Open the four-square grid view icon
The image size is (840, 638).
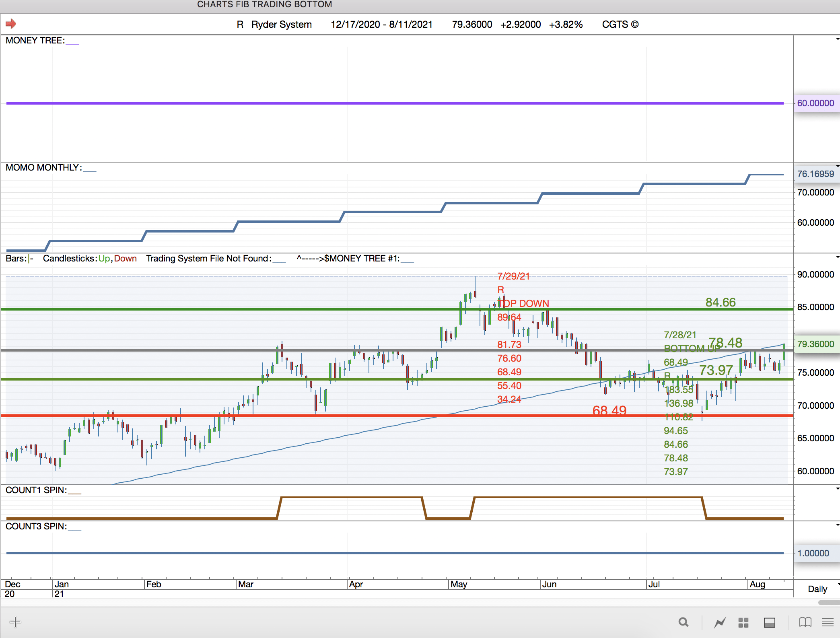point(743,622)
